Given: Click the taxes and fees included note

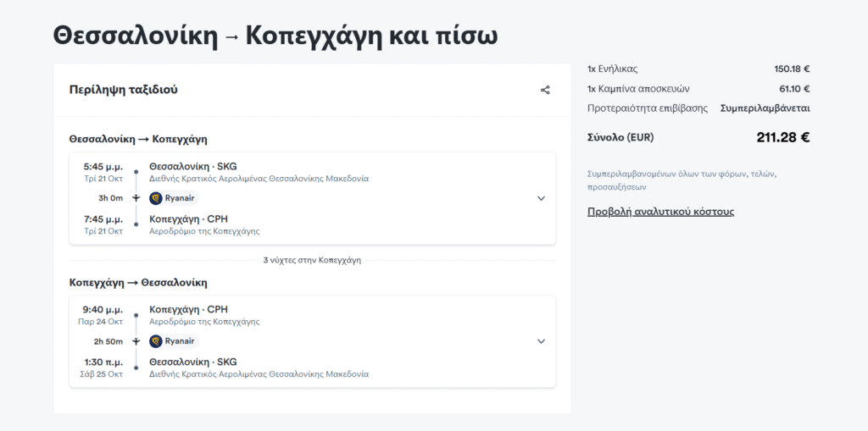Looking at the screenshot, I should pos(682,180).
